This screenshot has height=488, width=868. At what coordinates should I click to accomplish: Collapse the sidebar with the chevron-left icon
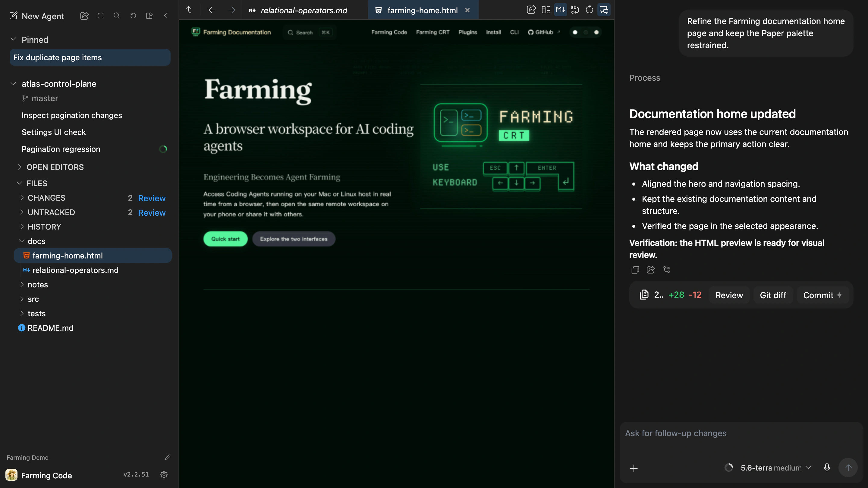(165, 16)
